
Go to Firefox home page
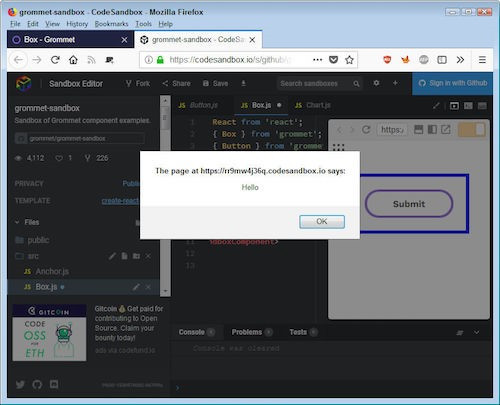[73, 60]
